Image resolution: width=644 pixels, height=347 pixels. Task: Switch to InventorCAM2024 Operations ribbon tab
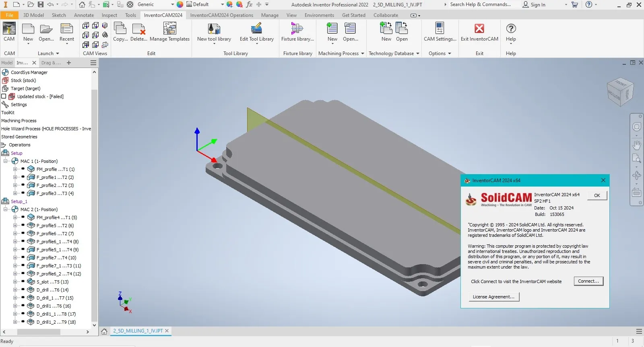coord(221,15)
